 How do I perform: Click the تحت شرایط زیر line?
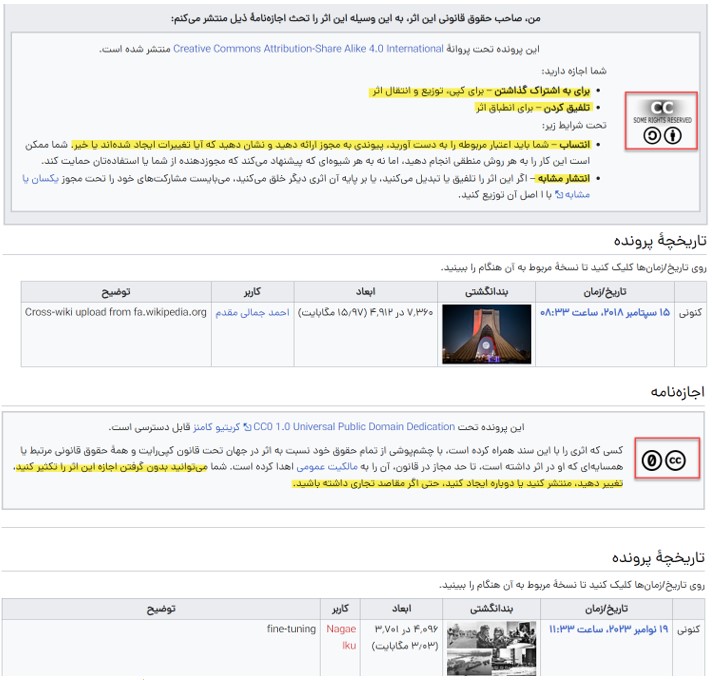574,125
